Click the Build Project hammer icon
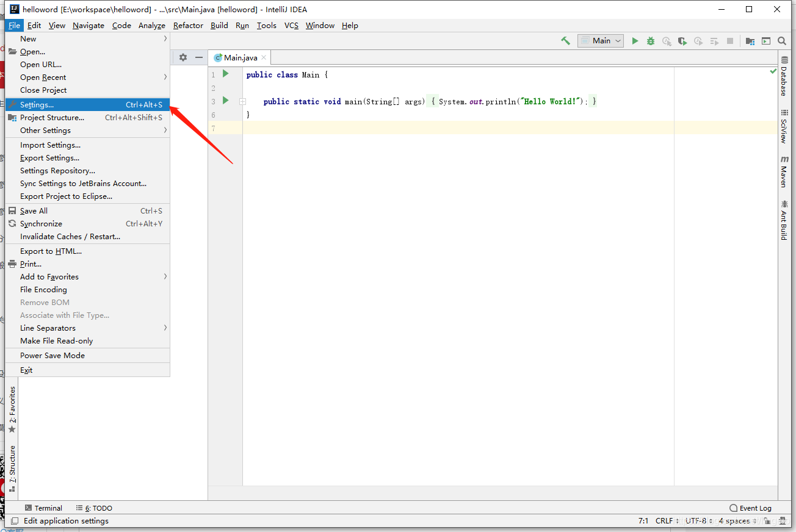This screenshot has height=532, width=796. pyautogui.click(x=566, y=41)
